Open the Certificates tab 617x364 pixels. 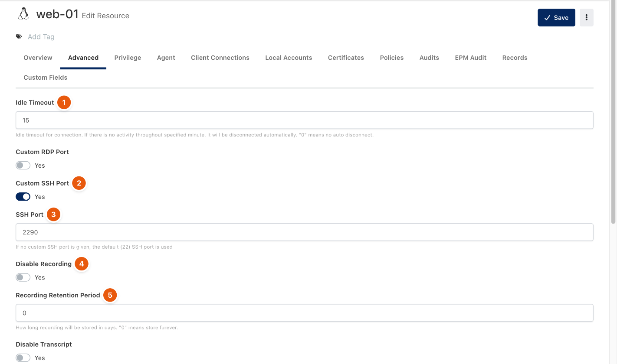pyautogui.click(x=346, y=58)
